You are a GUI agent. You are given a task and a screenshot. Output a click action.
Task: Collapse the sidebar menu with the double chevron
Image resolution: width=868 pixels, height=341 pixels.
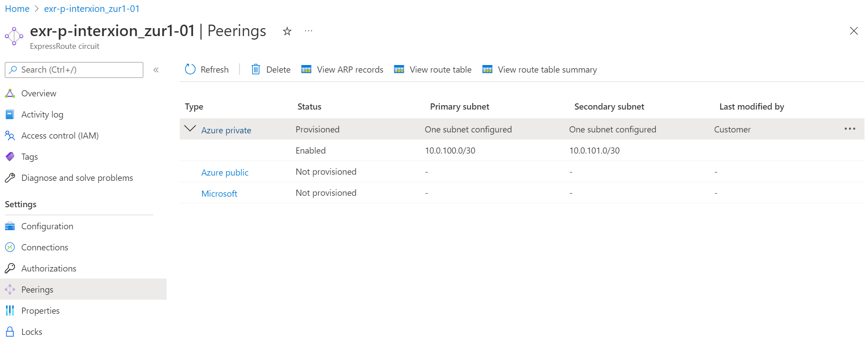coord(156,70)
